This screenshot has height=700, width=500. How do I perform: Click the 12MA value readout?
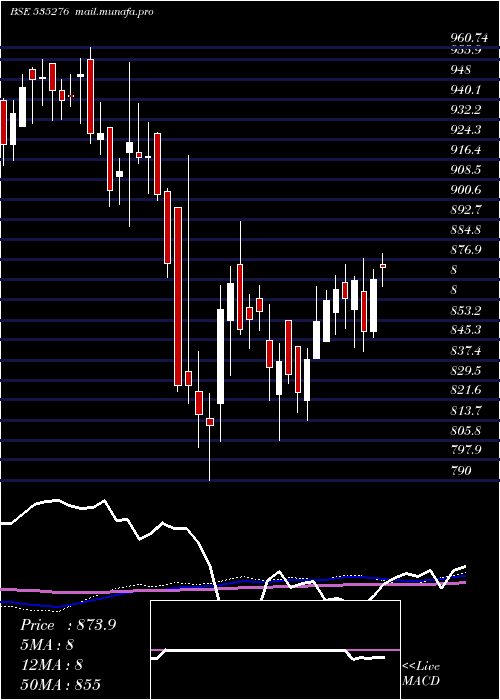pyautogui.click(x=51, y=665)
